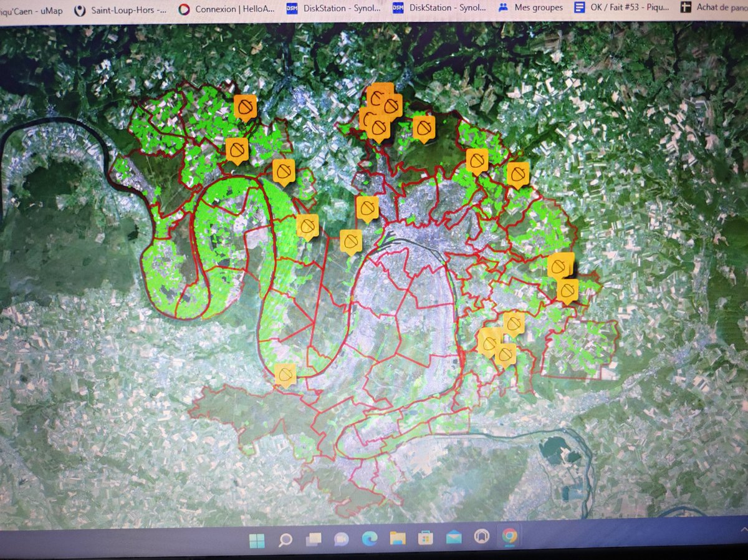Open the Connexion HelloAsso bookmark
Viewport: 748px width, 560px height.
click(x=225, y=9)
